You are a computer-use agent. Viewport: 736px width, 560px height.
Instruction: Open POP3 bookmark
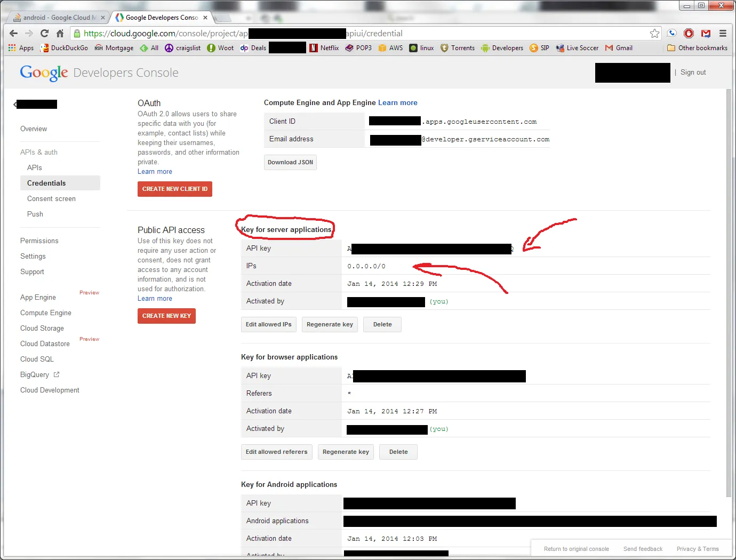358,48
